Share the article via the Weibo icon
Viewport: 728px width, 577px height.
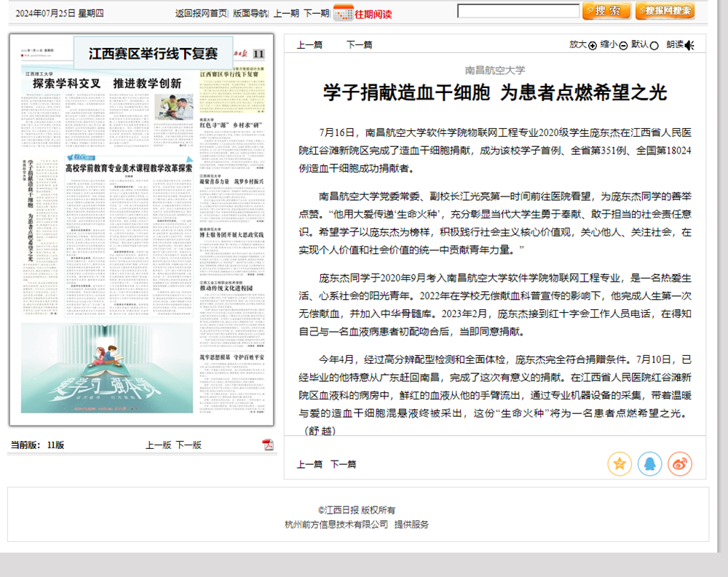(679, 463)
